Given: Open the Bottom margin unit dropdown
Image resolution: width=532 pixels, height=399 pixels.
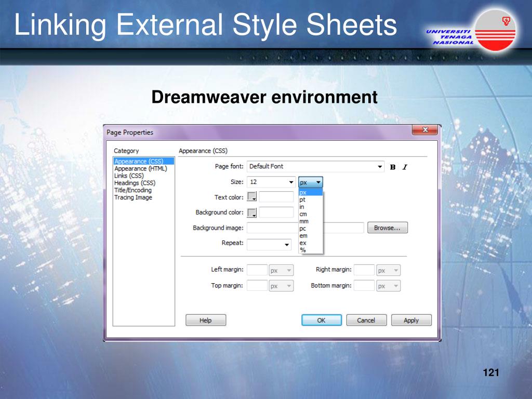Looking at the screenshot, I should (x=389, y=286).
